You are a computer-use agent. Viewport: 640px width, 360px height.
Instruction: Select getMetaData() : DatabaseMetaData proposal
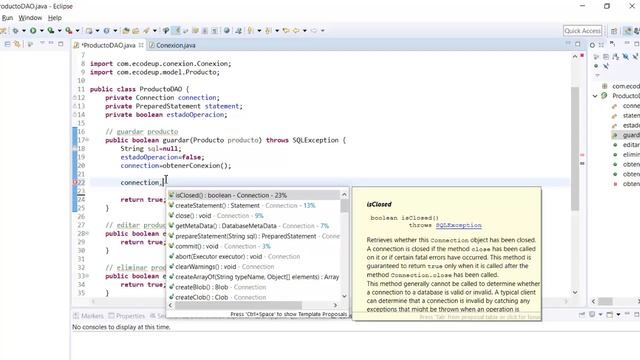253,226
